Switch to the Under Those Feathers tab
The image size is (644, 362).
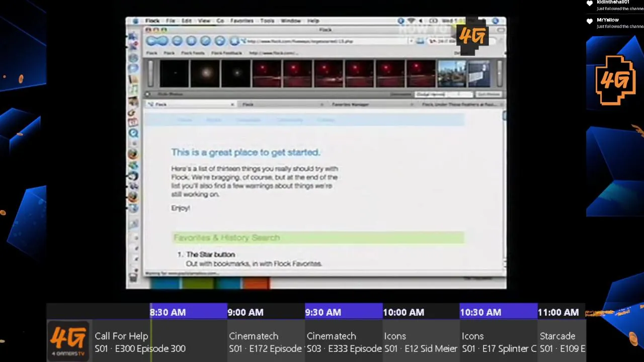(460, 105)
